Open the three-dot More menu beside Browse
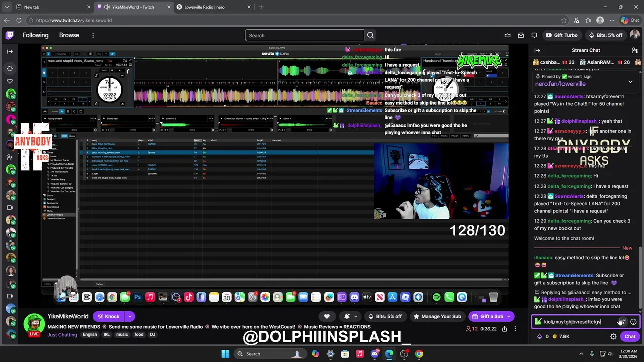Image resolution: width=644 pixels, height=362 pixels. point(93,35)
